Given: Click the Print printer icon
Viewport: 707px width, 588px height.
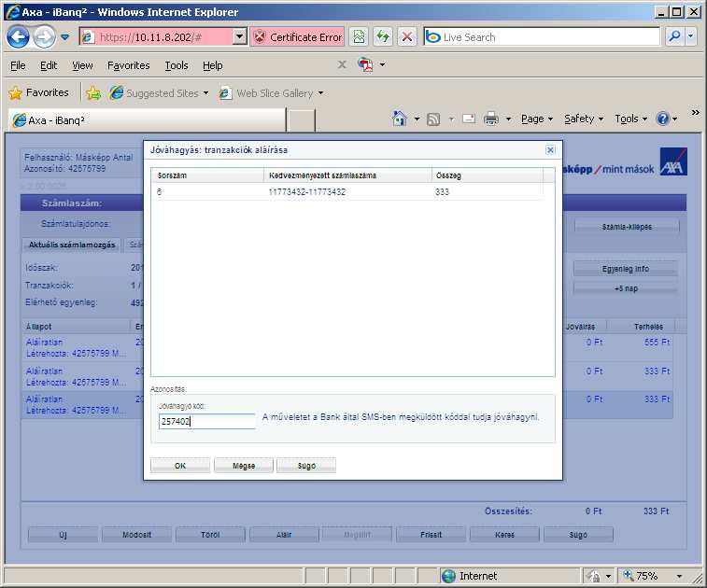Looking at the screenshot, I should [491, 119].
